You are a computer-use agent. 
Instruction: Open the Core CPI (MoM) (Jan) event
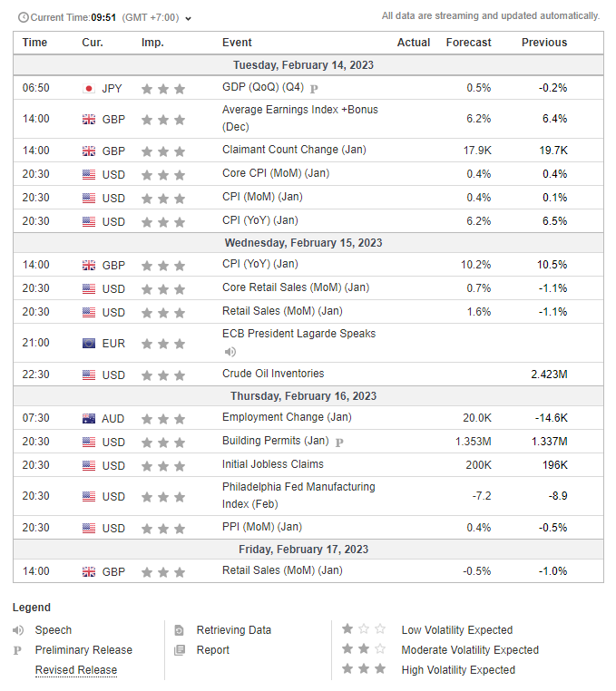[275, 174]
